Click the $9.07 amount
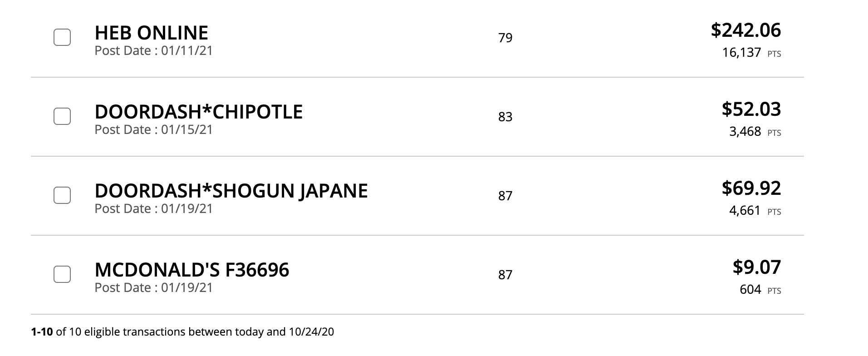The width and height of the screenshot is (868, 356). click(756, 267)
